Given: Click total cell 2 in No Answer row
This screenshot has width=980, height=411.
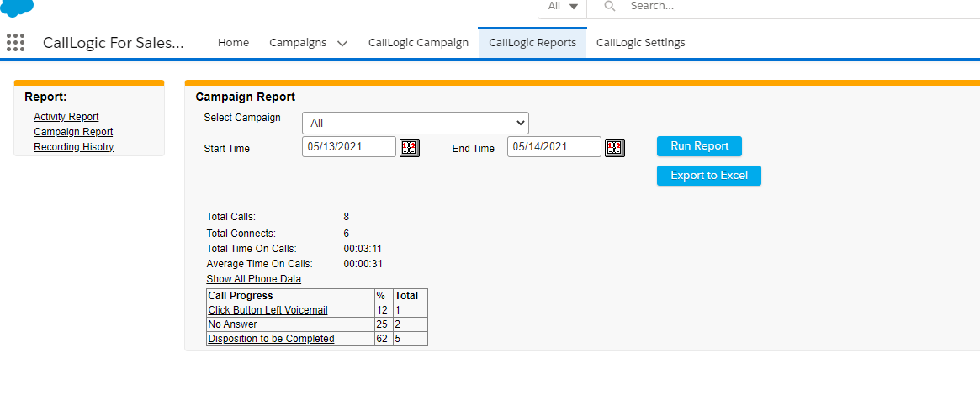Looking at the screenshot, I should click(x=410, y=324).
